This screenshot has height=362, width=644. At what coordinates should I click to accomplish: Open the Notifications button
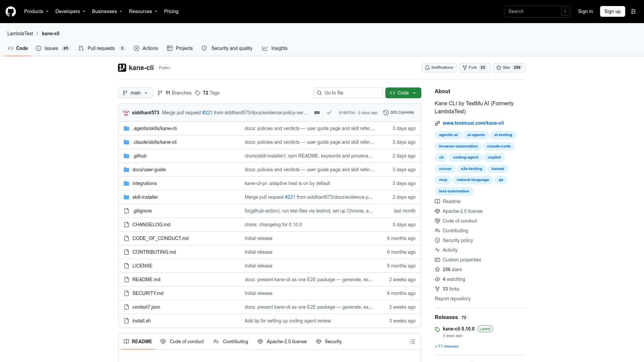click(x=439, y=68)
